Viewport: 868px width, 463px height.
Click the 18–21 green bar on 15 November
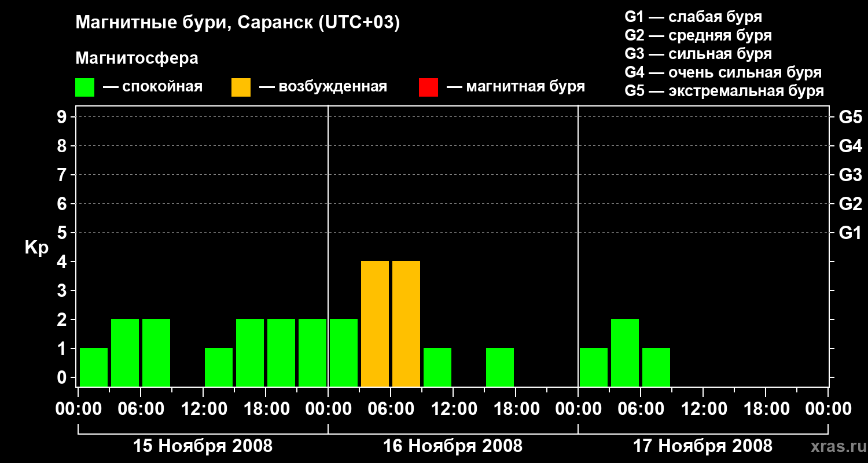(281, 353)
